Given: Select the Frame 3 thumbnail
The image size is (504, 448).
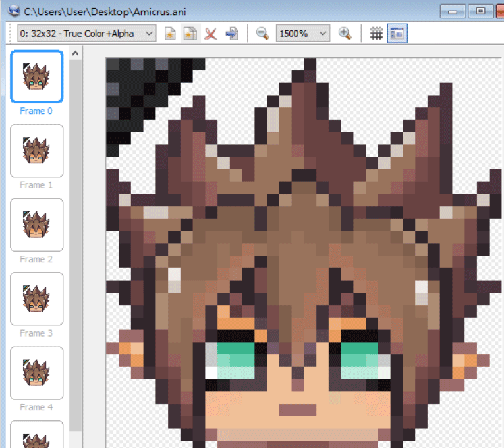Looking at the screenshot, I should pos(37,299).
